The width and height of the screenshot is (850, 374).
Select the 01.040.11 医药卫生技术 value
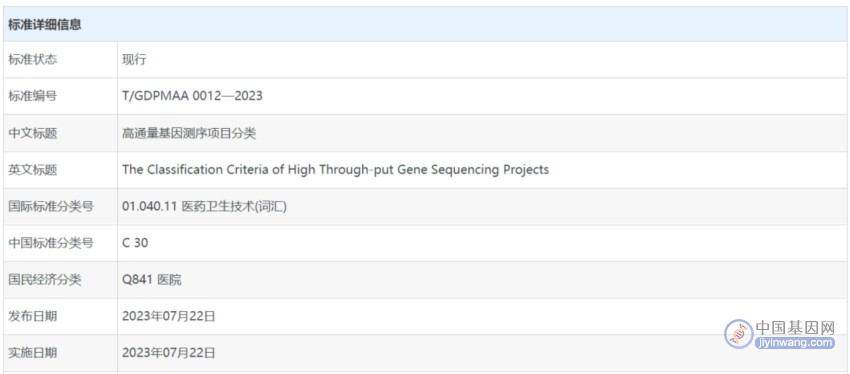tap(204, 207)
